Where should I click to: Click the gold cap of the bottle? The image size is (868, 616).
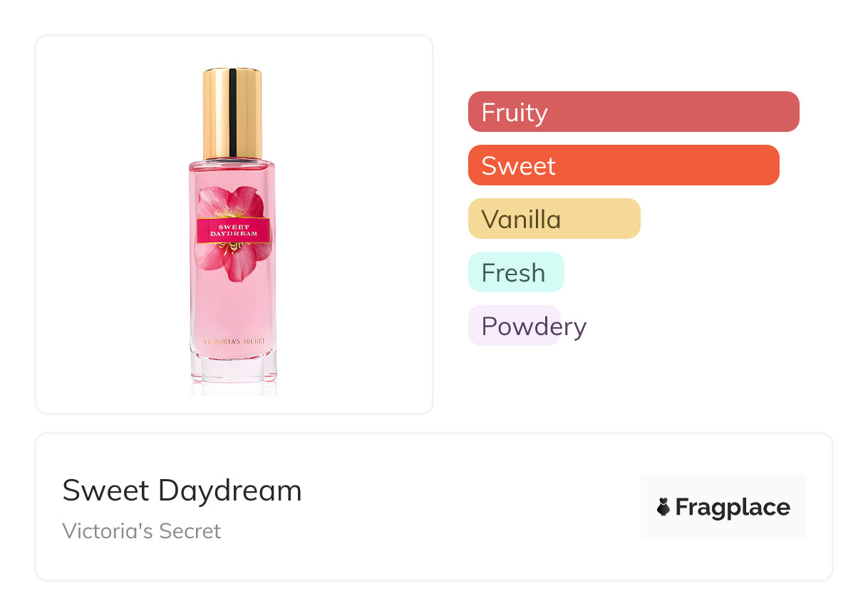click(x=232, y=113)
